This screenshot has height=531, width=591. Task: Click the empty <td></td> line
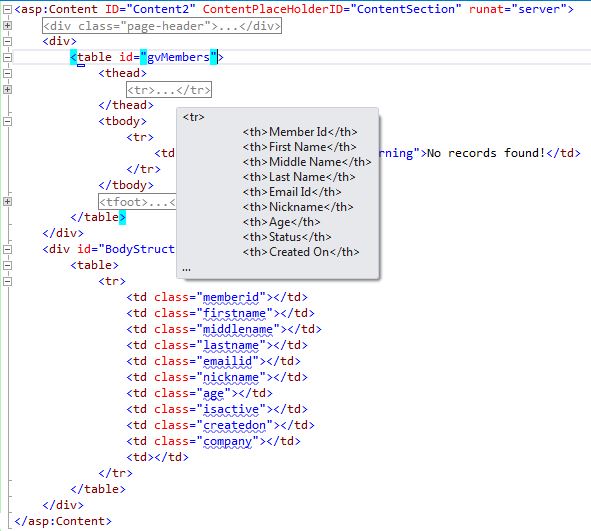pyautogui.click(x=158, y=457)
